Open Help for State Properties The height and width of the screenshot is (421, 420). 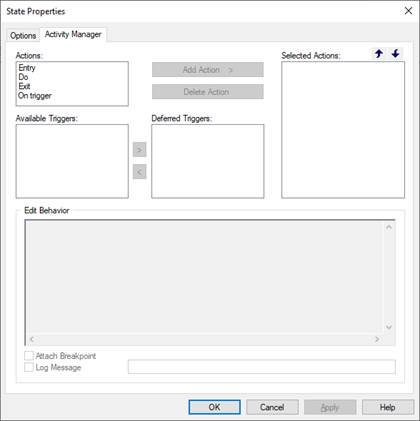[x=388, y=407]
